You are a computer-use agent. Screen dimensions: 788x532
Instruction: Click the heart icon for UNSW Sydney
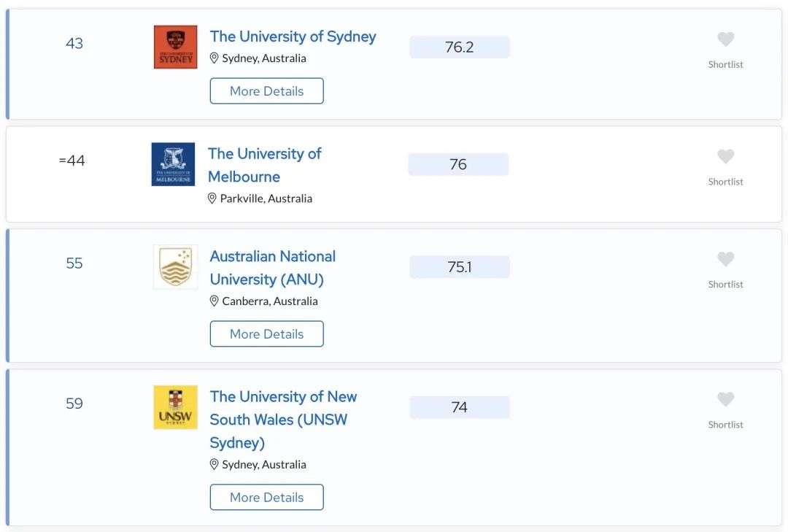pos(725,399)
